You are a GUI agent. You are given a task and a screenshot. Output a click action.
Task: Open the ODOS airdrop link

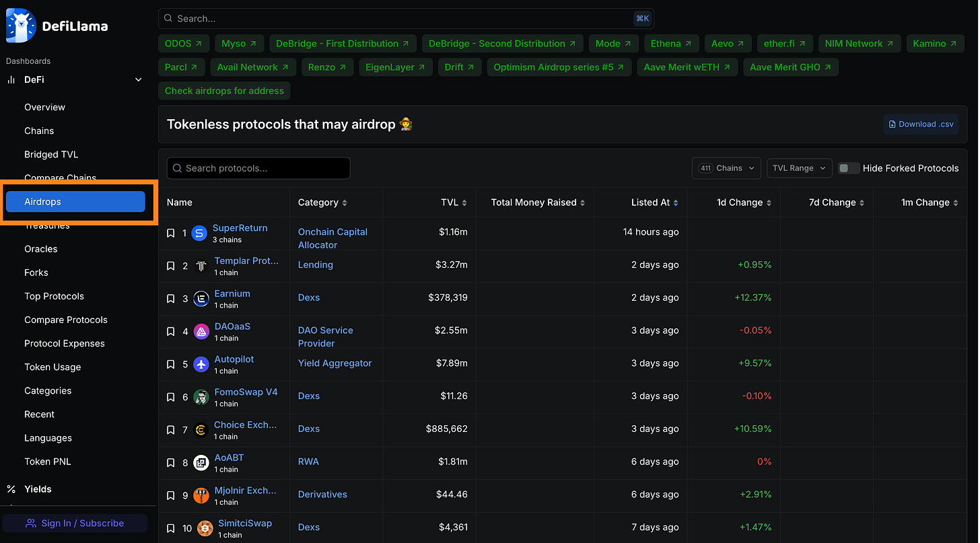coord(184,44)
